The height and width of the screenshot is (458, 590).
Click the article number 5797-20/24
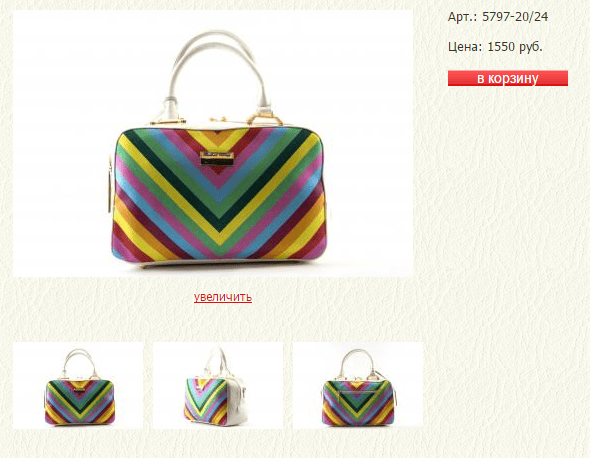(515, 17)
